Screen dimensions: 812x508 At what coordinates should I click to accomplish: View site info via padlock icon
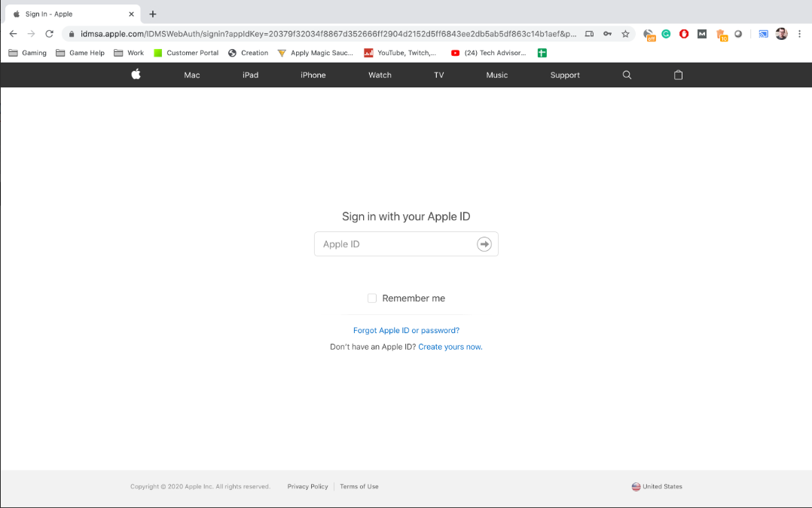pyautogui.click(x=72, y=34)
